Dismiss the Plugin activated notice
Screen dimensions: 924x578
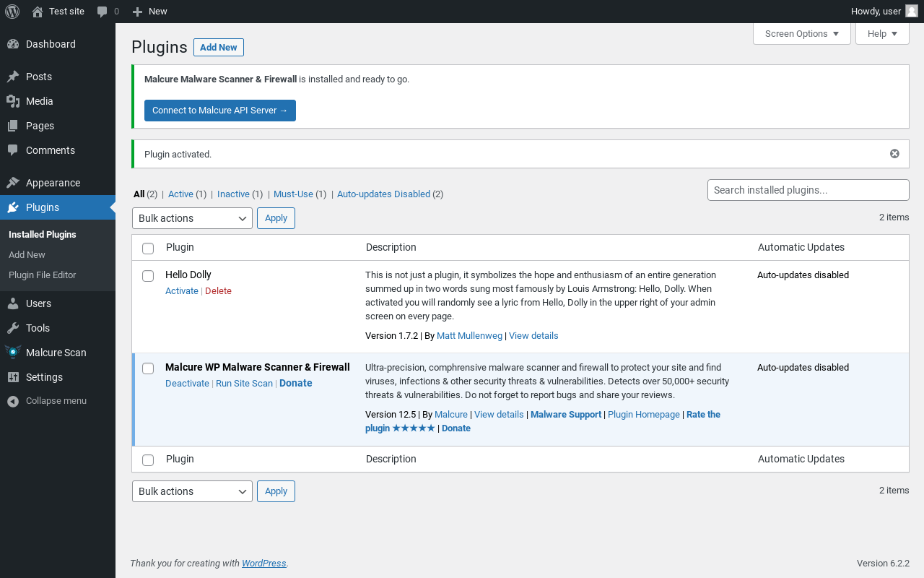click(894, 154)
